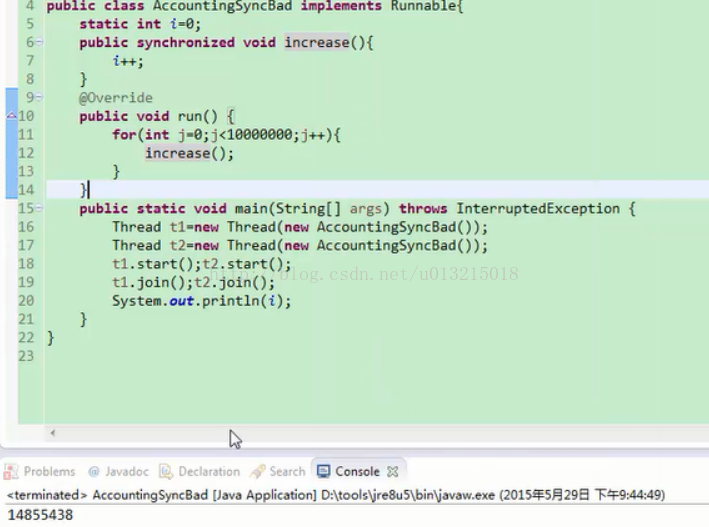Click line number 16 in the gutter
The width and height of the screenshot is (709, 527).
tap(26, 227)
